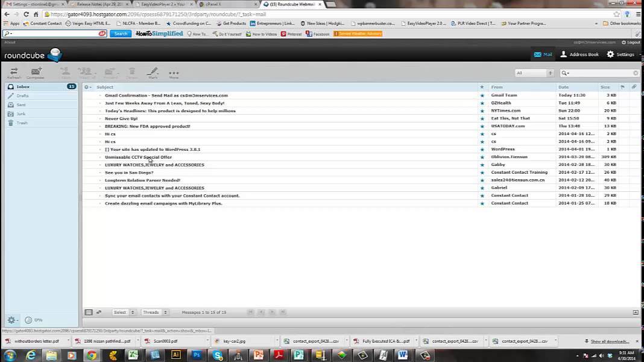
Task: Open the Longterm Relation Parner Needed email
Action: [x=142, y=180]
